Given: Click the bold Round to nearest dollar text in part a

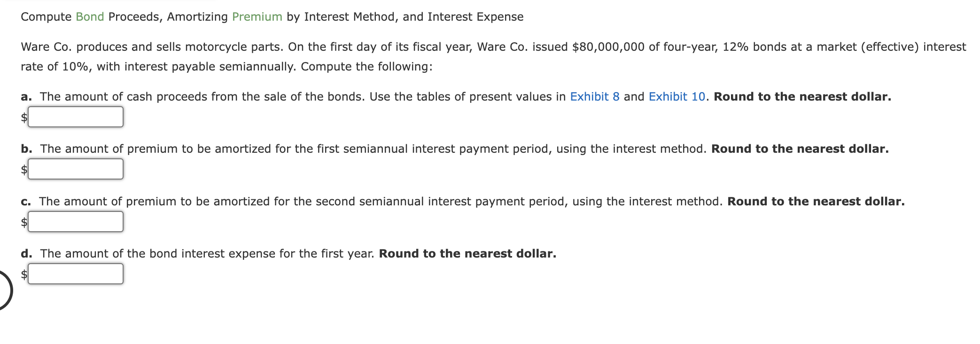Looking at the screenshot, I should pos(802,96).
